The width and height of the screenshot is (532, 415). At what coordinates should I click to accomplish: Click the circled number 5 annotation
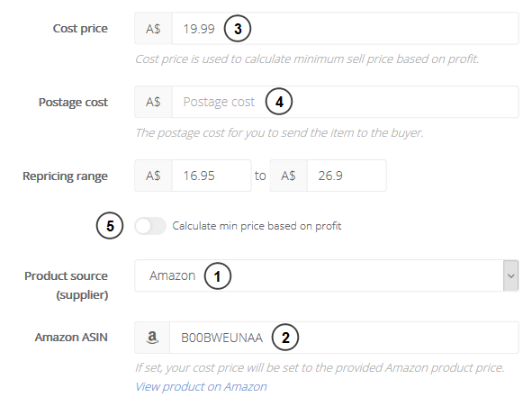point(110,226)
